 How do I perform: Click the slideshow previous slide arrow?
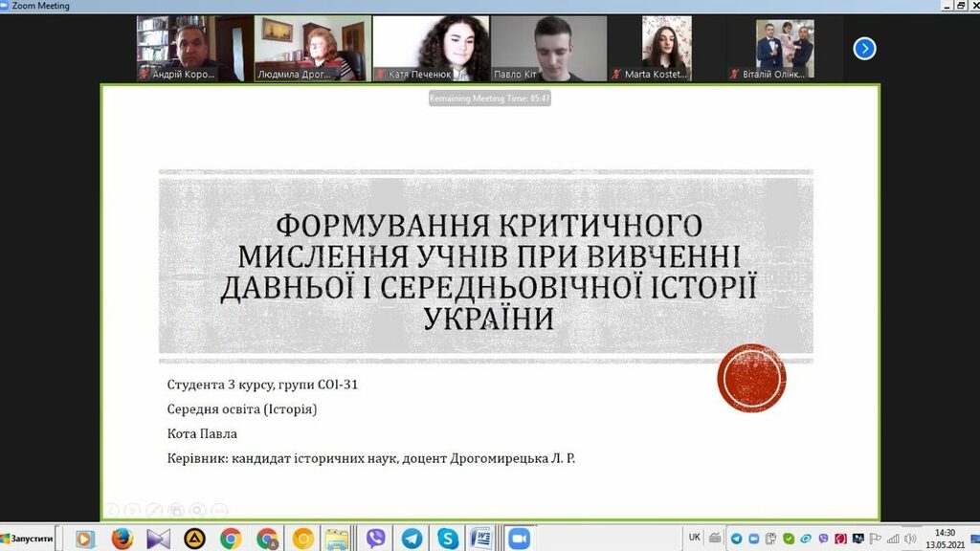[x=112, y=511]
